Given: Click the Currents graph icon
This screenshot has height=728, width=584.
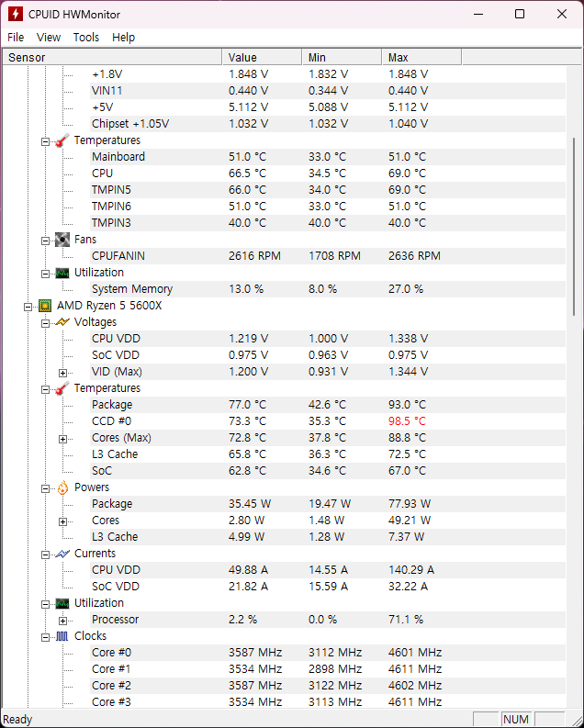Looking at the screenshot, I should point(62,554).
